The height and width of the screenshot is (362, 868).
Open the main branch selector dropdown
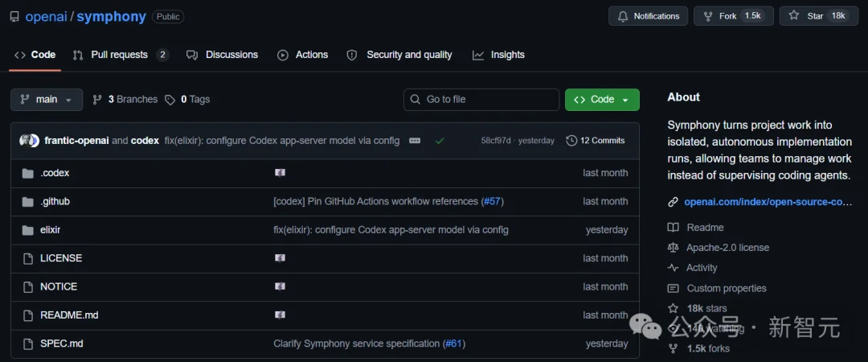pyautogui.click(x=47, y=100)
